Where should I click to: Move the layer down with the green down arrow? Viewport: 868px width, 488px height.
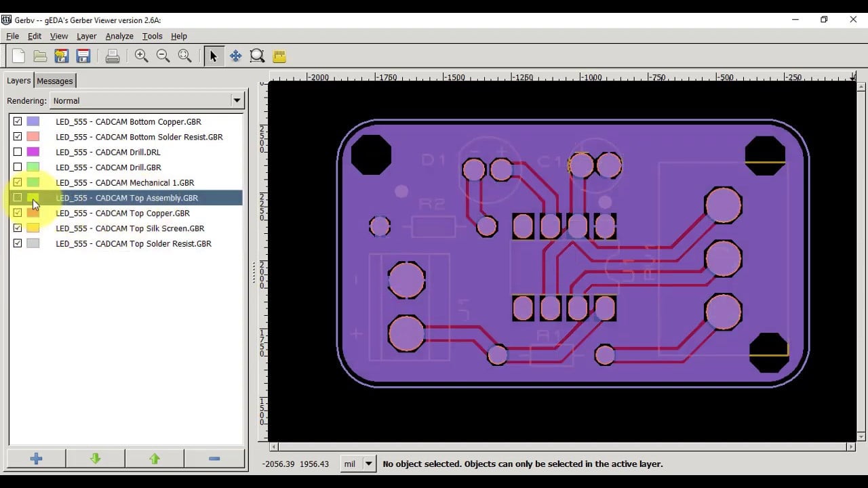[x=96, y=459]
